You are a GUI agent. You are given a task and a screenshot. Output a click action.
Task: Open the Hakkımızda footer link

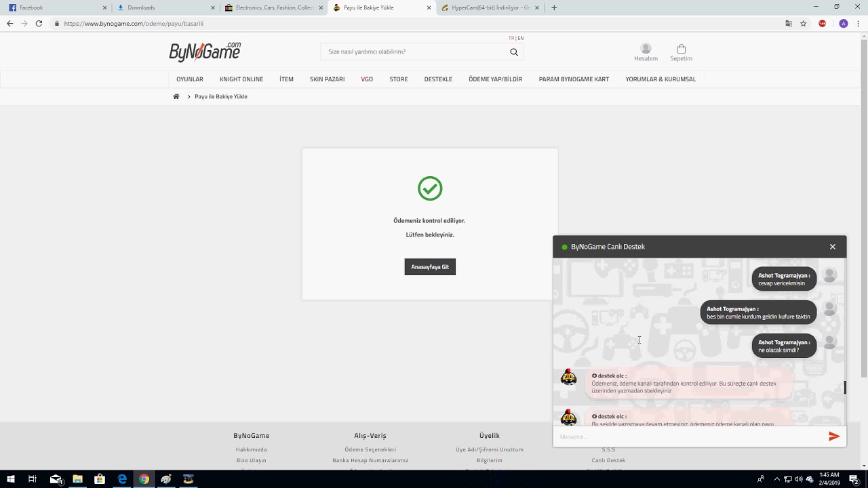pyautogui.click(x=252, y=449)
